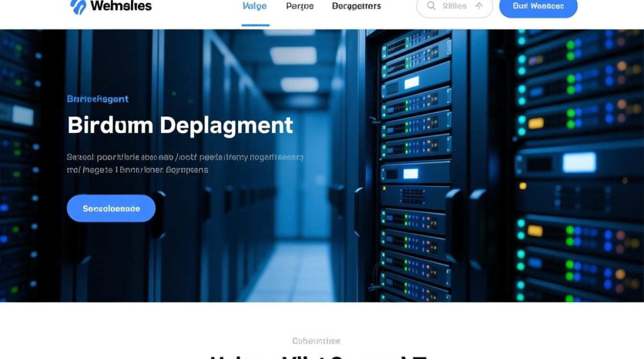This screenshot has width=644, height=359.
Task: Select the active Valge nav tab
Action: click(x=255, y=6)
